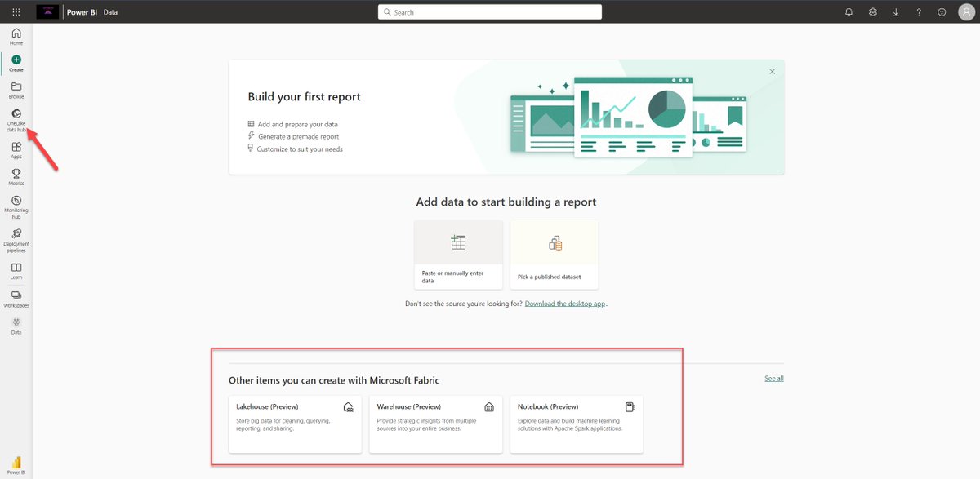
Task: Click Add data to start building heading
Action: [506, 202]
